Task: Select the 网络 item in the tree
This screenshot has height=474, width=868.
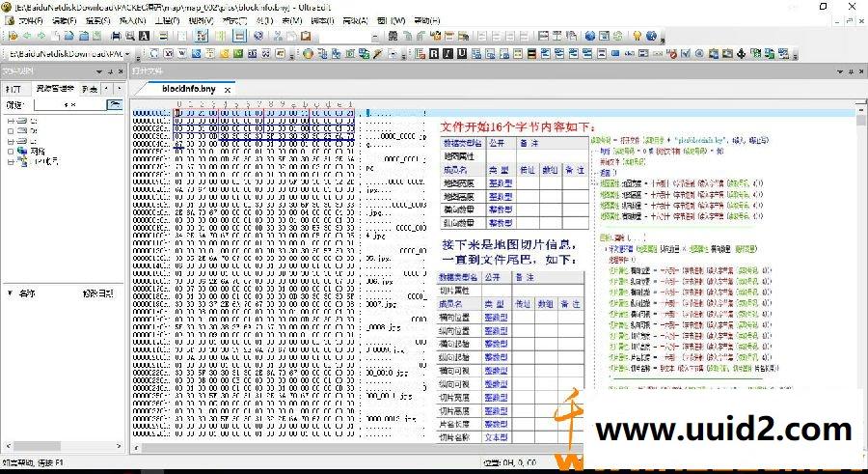Action: (38, 152)
